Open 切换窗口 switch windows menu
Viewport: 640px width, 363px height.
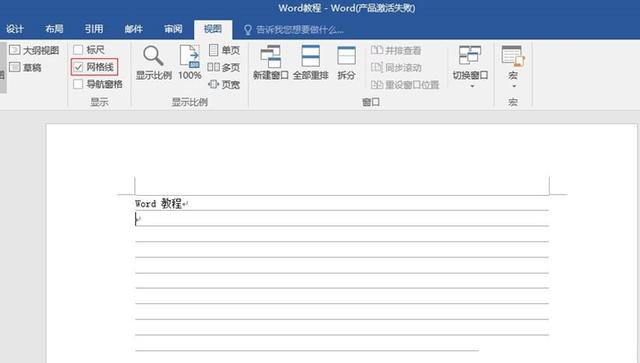470,67
